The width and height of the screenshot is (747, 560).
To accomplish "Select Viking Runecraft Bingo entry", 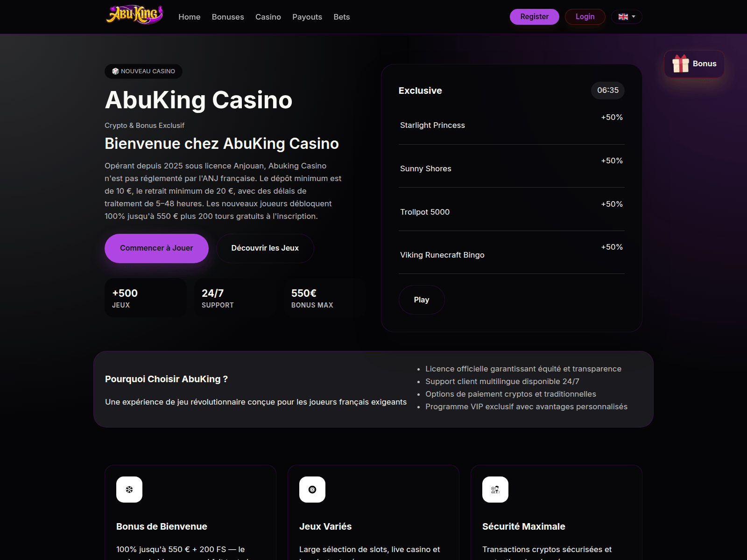I will [x=442, y=255].
